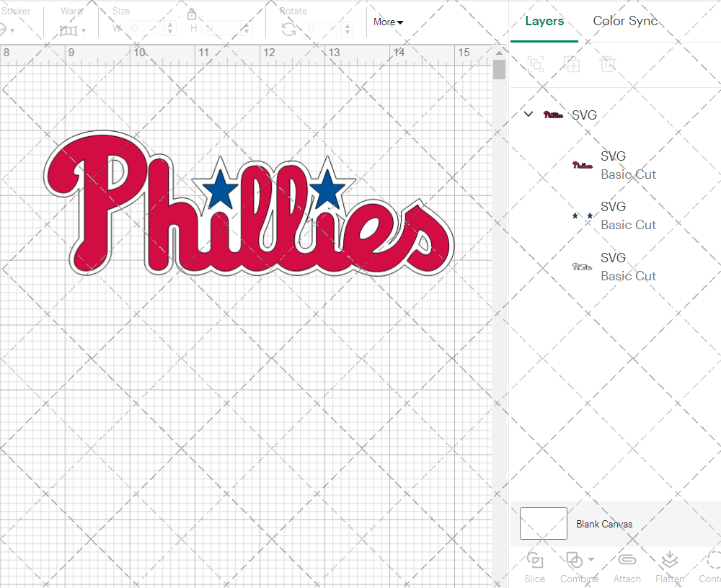Click the Duplicate layer icon
This screenshot has height=588, width=721.
[x=572, y=64]
